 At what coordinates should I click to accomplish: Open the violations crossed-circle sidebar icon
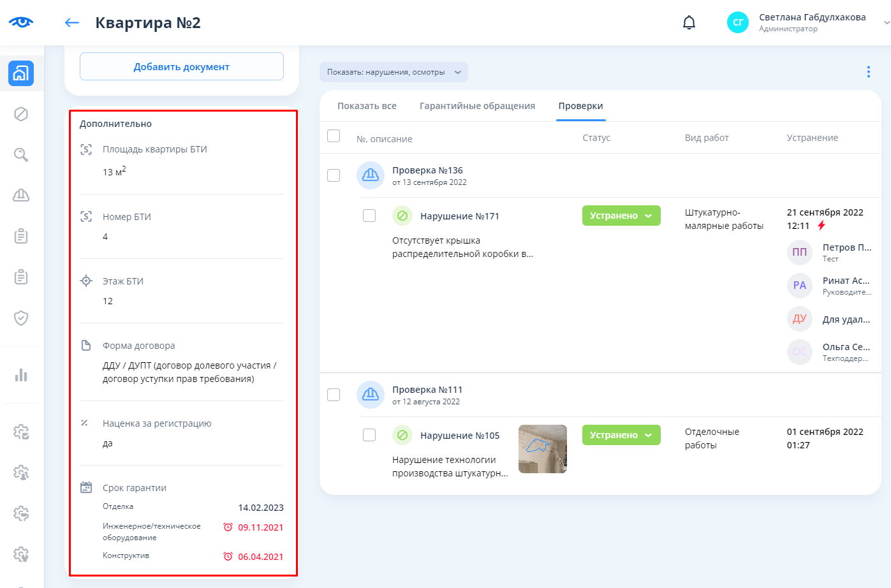(x=21, y=114)
